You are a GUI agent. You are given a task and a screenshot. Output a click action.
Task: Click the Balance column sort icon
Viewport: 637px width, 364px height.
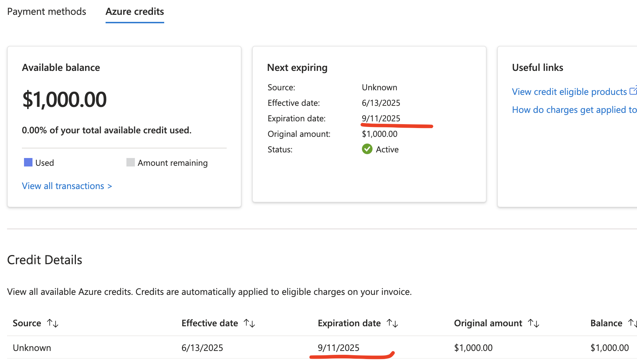(632, 323)
